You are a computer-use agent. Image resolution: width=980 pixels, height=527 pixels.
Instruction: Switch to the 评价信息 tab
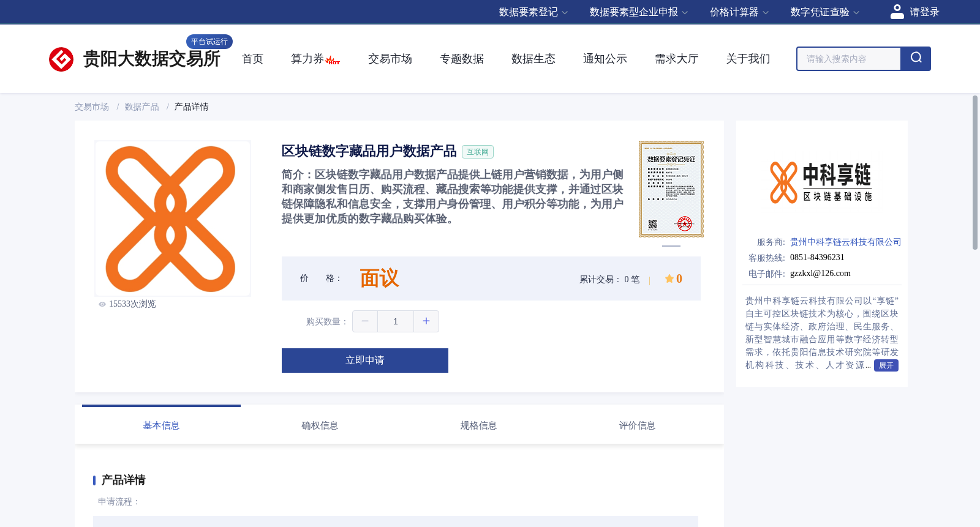(x=637, y=425)
